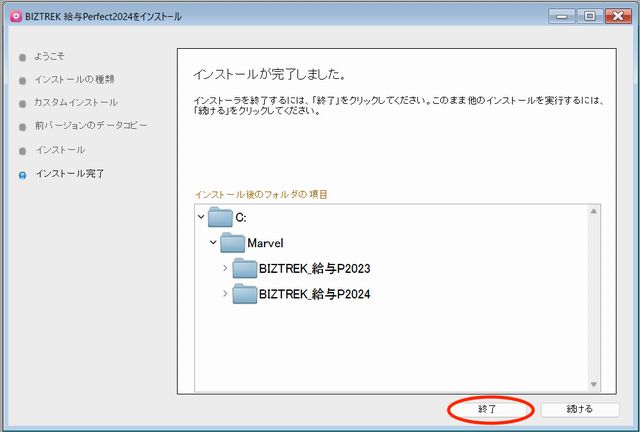Select the インストール完了 step

(70, 174)
